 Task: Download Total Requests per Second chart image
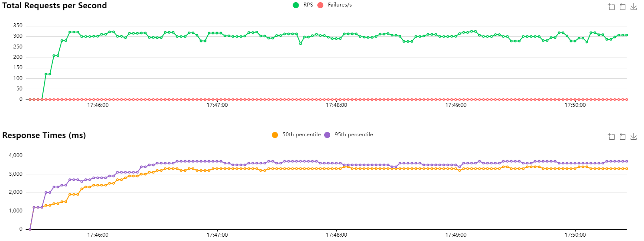pos(634,6)
